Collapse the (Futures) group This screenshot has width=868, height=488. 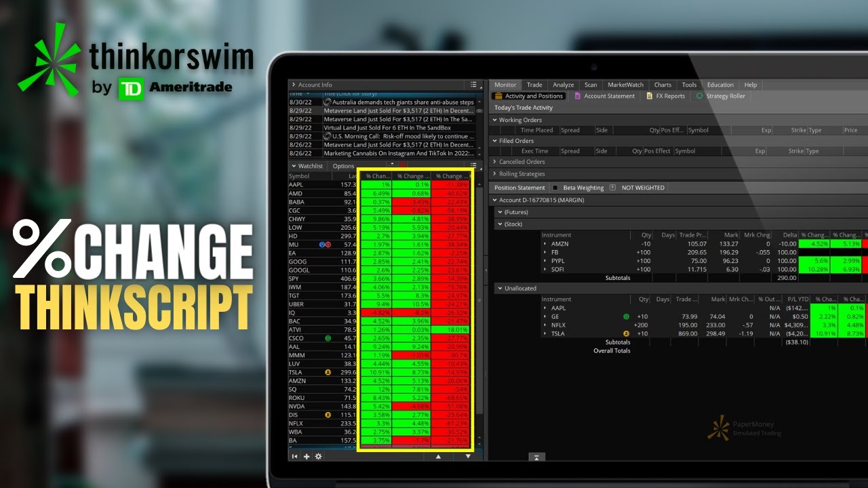pos(500,212)
